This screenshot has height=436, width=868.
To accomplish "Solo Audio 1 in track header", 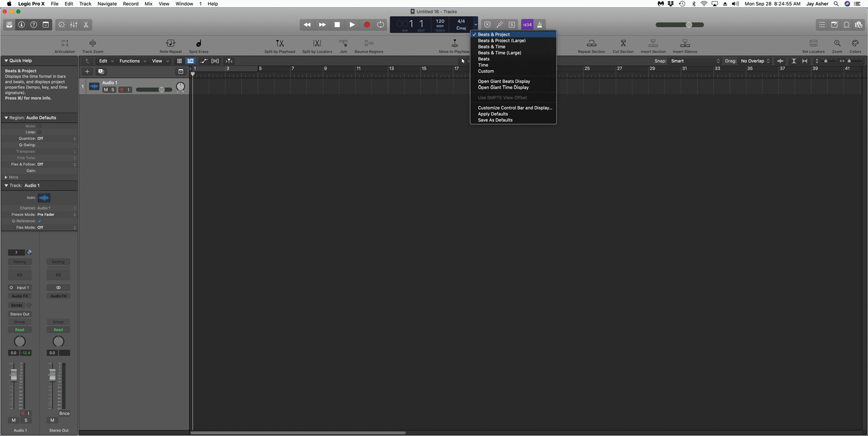I will [x=113, y=90].
